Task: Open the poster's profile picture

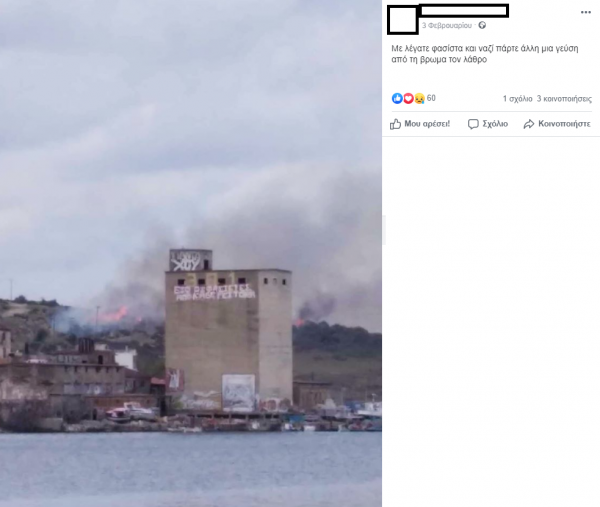Action: tap(403, 20)
